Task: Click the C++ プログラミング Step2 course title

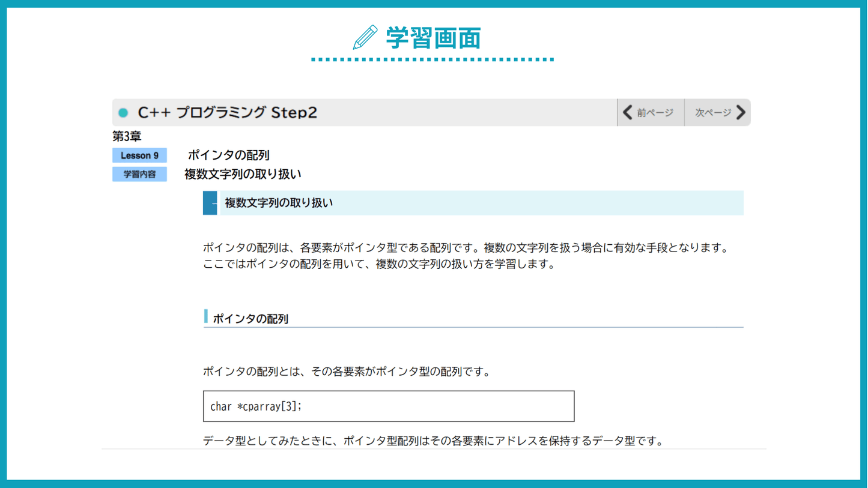Action: coord(227,113)
